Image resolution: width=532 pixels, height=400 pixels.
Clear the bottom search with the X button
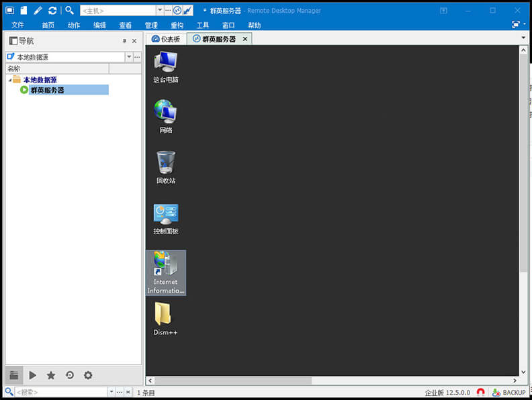128,392
